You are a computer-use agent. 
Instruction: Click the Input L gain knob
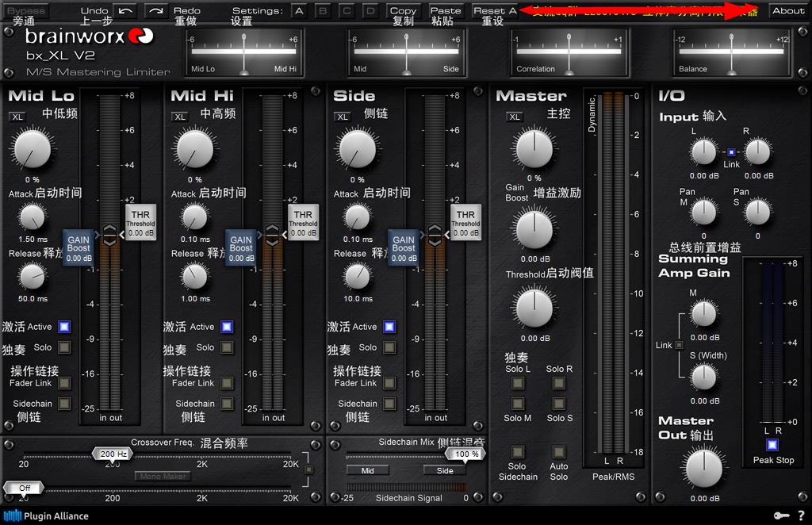click(704, 152)
